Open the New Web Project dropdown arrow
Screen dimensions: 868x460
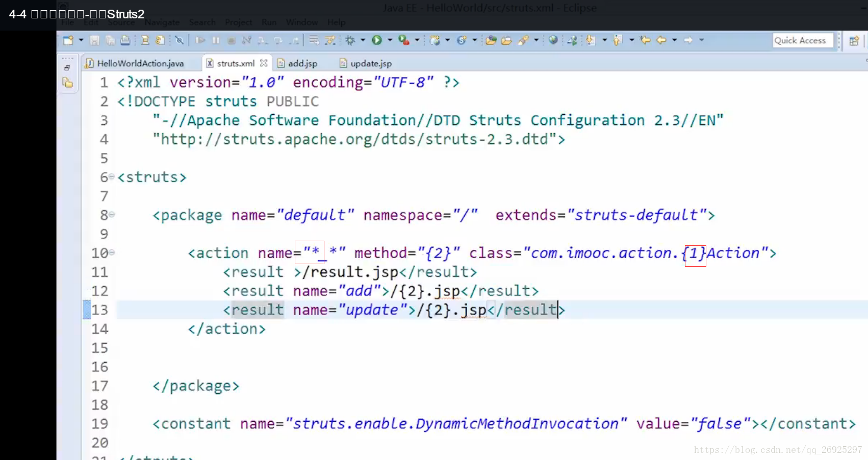click(448, 40)
